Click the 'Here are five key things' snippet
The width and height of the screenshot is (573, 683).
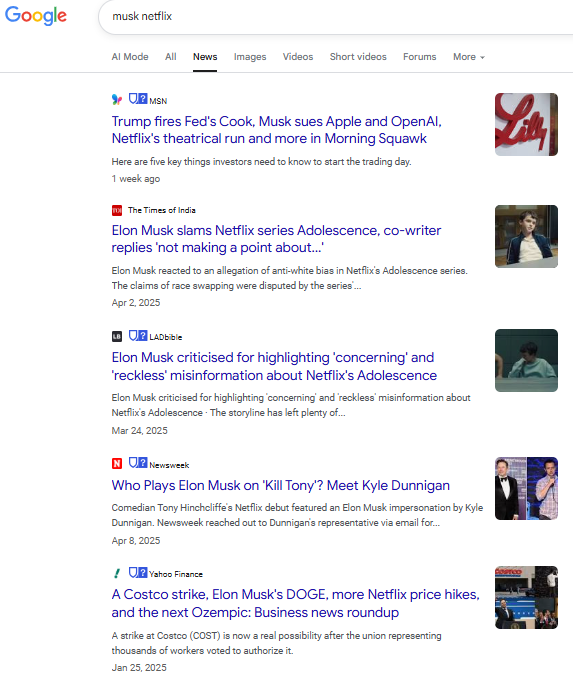point(261,162)
